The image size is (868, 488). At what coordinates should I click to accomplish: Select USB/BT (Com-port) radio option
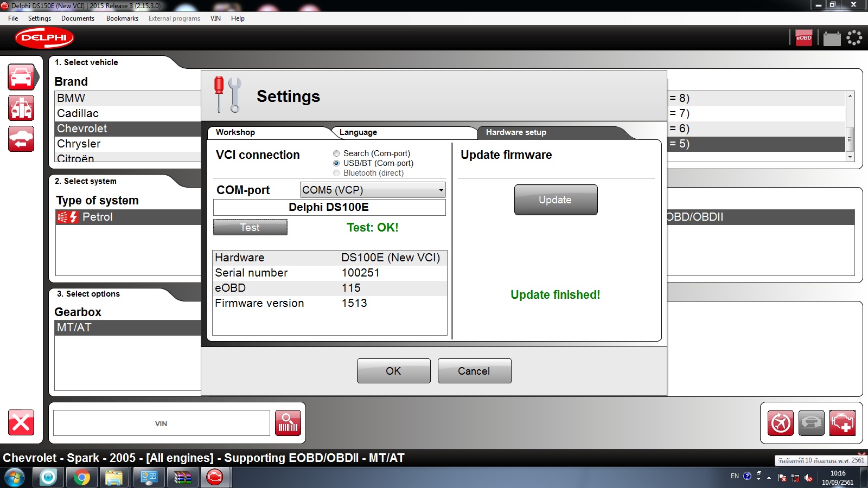336,163
